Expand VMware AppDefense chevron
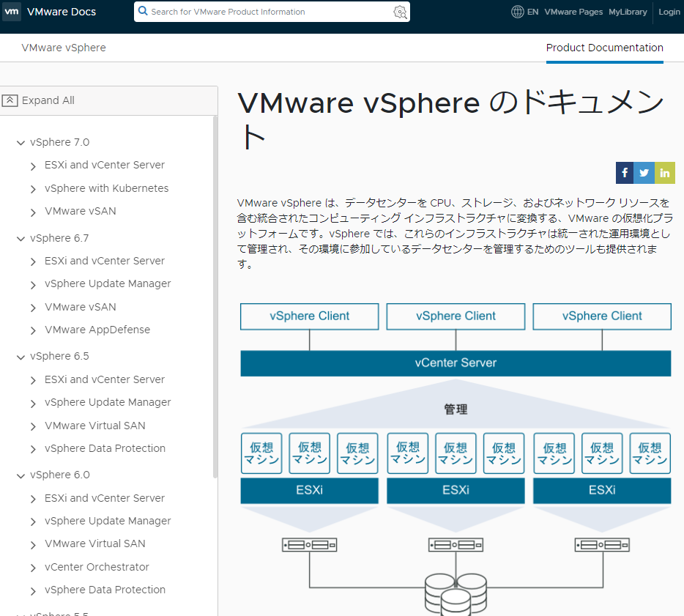The height and width of the screenshot is (616, 684). pyautogui.click(x=33, y=330)
